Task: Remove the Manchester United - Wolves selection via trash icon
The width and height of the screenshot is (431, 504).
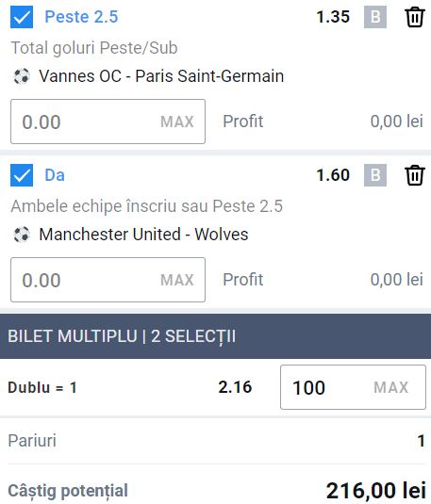Action: [415, 175]
